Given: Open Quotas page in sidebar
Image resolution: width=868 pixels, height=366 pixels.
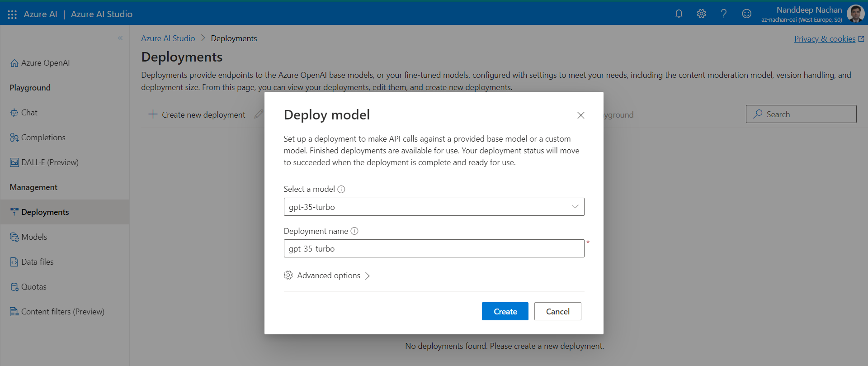Looking at the screenshot, I should (x=33, y=287).
